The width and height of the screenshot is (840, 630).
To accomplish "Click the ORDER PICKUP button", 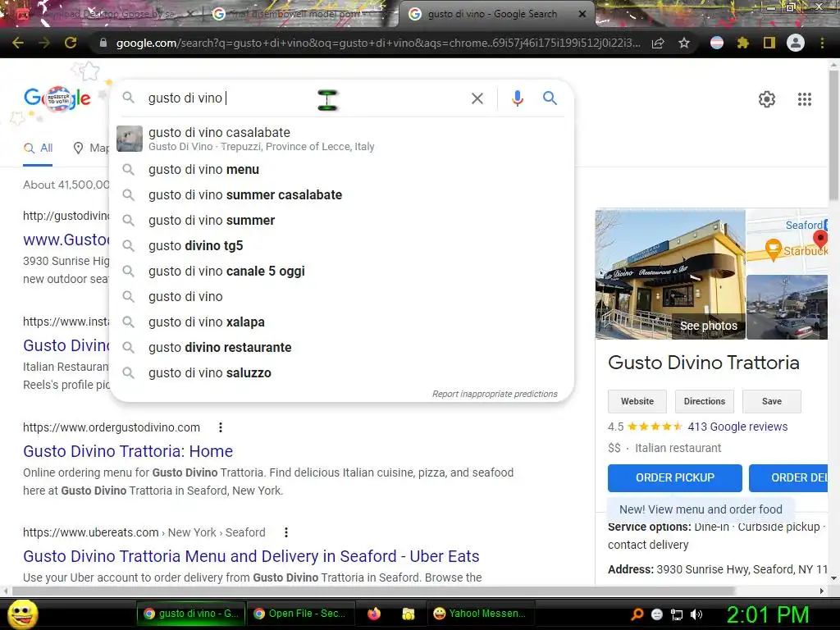I will (675, 478).
